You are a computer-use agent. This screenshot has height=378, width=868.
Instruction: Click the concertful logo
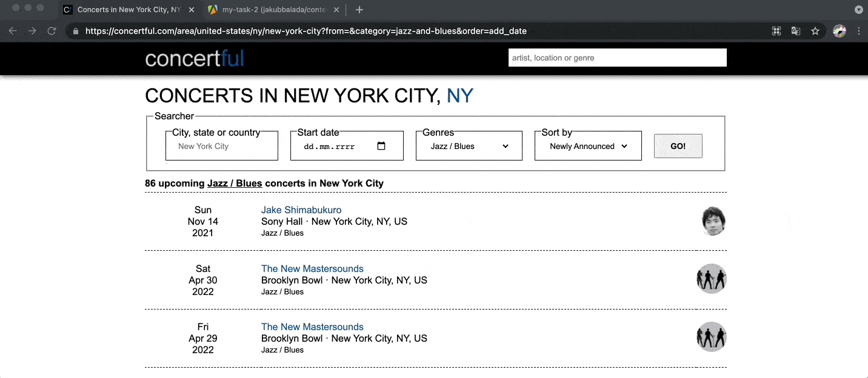[195, 59]
